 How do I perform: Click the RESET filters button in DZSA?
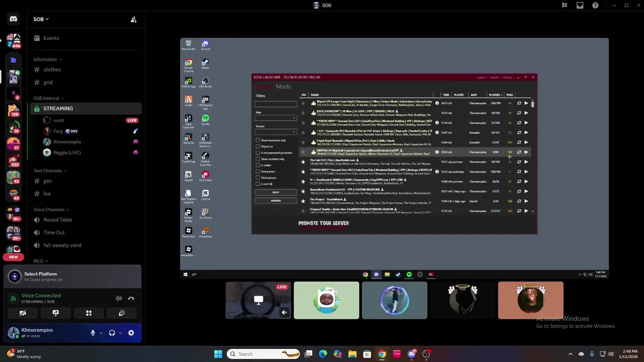point(276,192)
